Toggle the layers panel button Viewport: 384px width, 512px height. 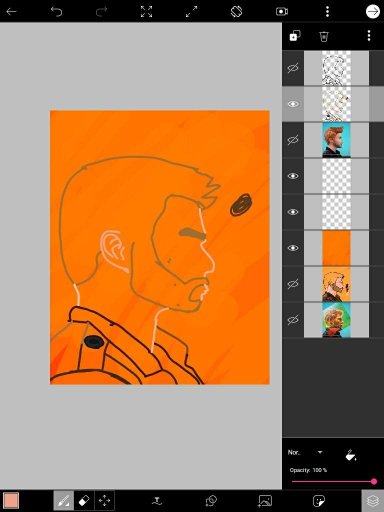click(x=373, y=501)
